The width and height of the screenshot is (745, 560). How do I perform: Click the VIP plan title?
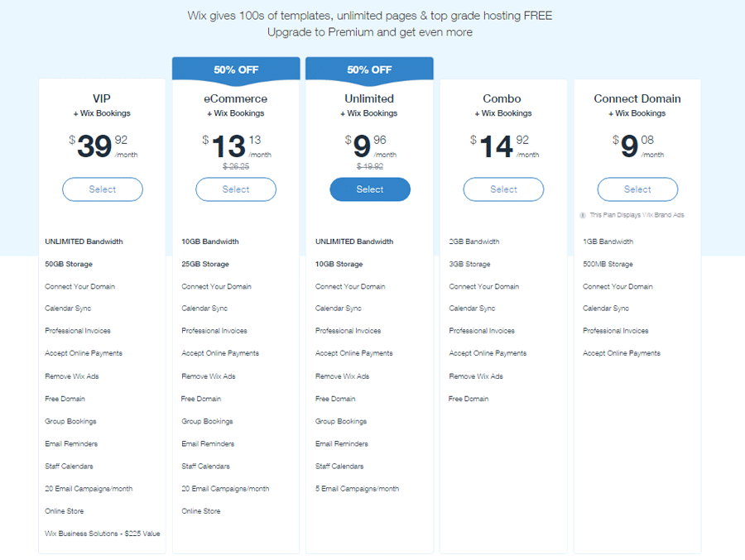pos(103,98)
